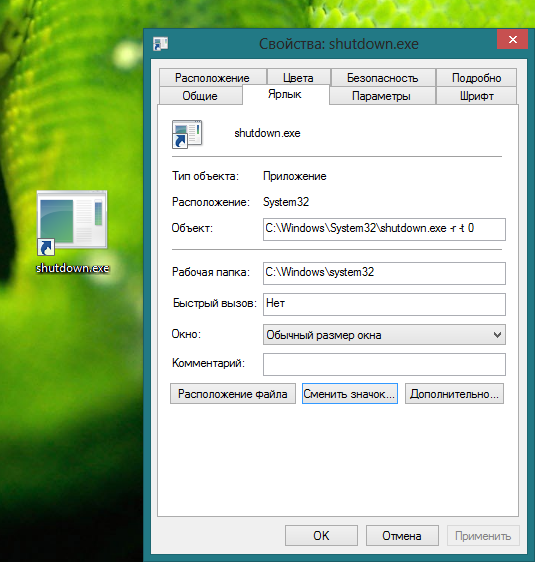535x562 pixels.
Task: Click the Свойства: shutdown.exe title text
Action: coord(339,44)
